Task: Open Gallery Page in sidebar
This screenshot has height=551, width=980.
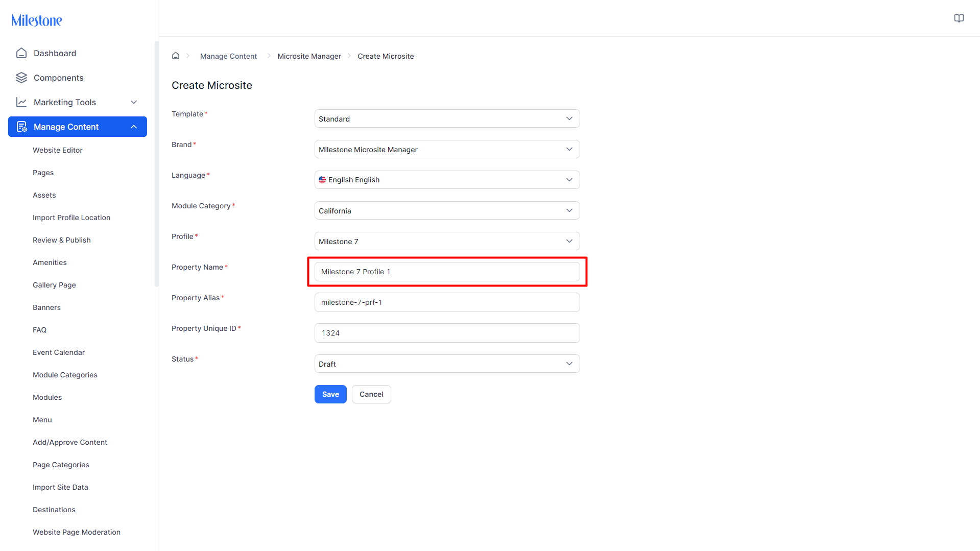Action: [54, 285]
